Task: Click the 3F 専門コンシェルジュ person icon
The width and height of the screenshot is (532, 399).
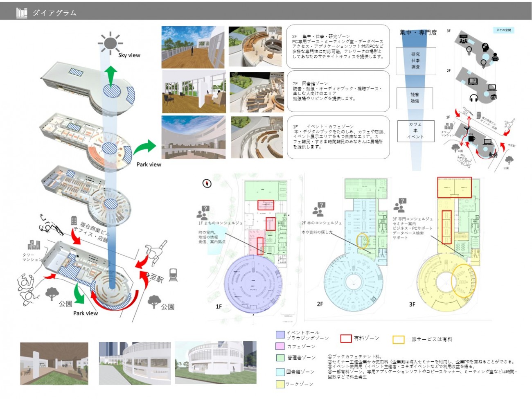Action: point(399,205)
